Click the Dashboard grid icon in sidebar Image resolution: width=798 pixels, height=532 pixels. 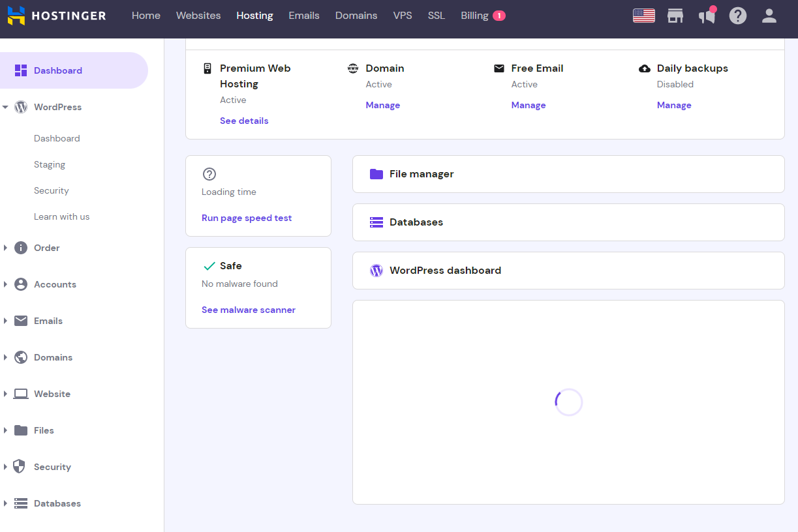pos(21,70)
